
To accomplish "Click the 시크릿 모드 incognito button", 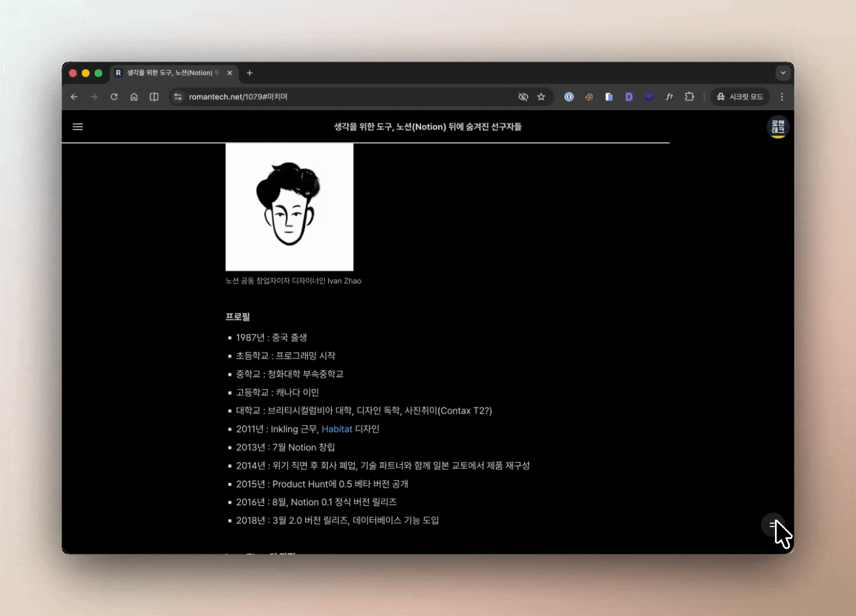I will click(740, 97).
